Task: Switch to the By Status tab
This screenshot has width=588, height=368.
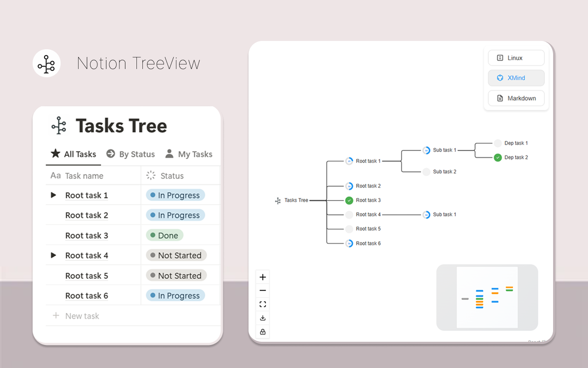Action: tap(130, 154)
